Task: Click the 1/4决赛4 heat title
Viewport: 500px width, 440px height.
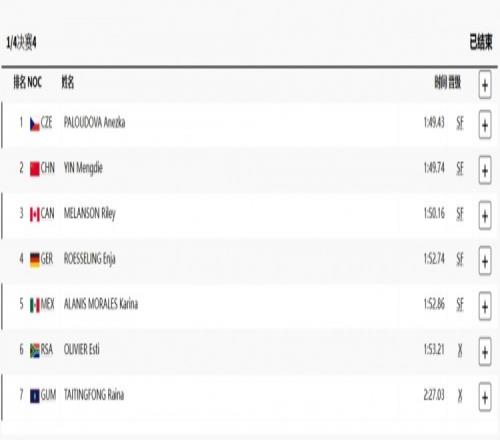Action: pyautogui.click(x=21, y=42)
